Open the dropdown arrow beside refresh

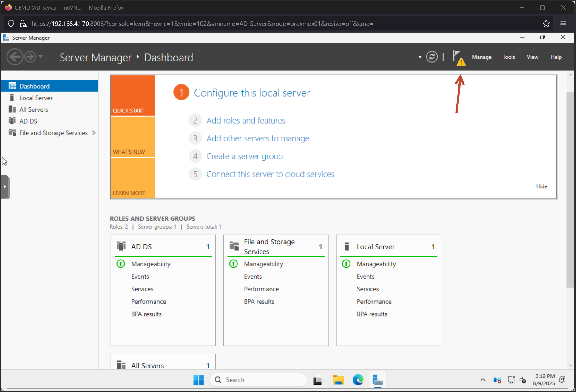[420, 57]
